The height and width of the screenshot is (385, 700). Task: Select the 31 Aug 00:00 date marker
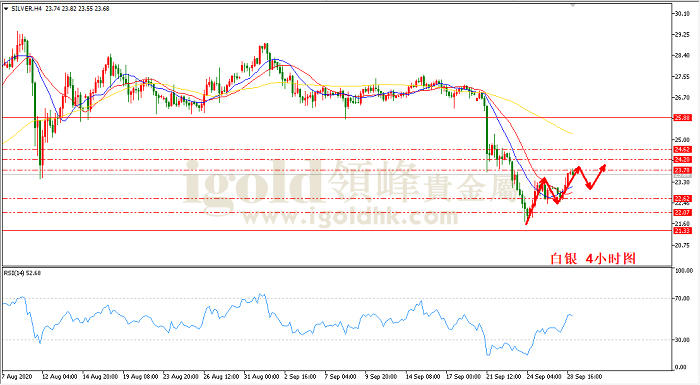(x=262, y=377)
